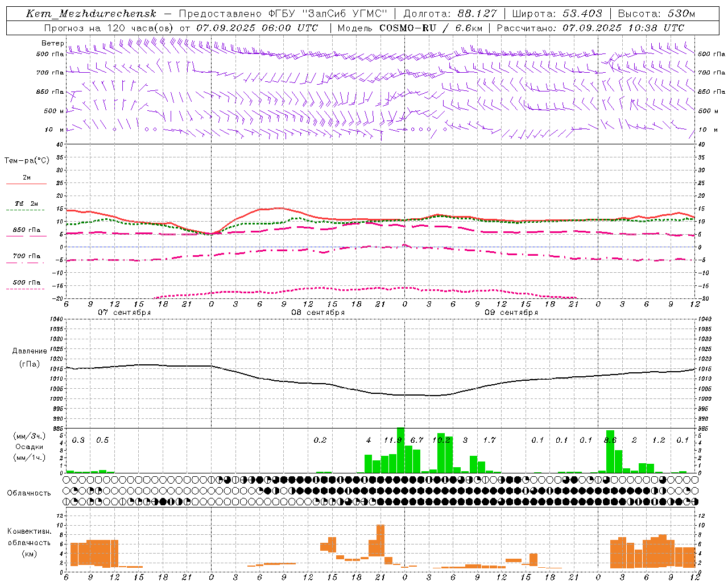Click the Конвективн. panel label
The image size is (728, 582).
click(30, 531)
